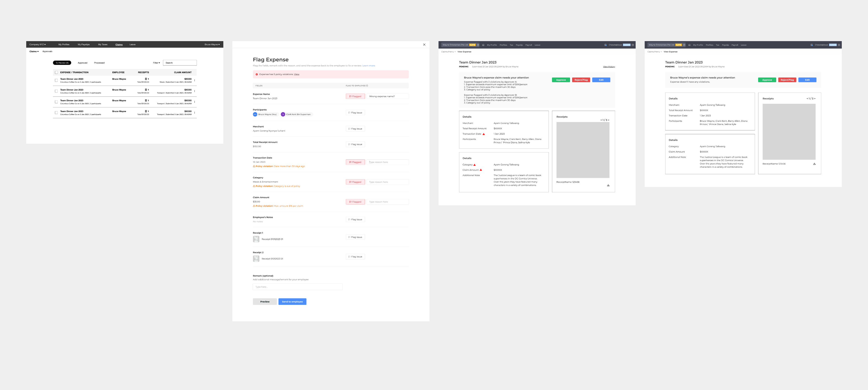The height and width of the screenshot is (390, 868).
Task: Open the View History link
Action: [x=609, y=67]
